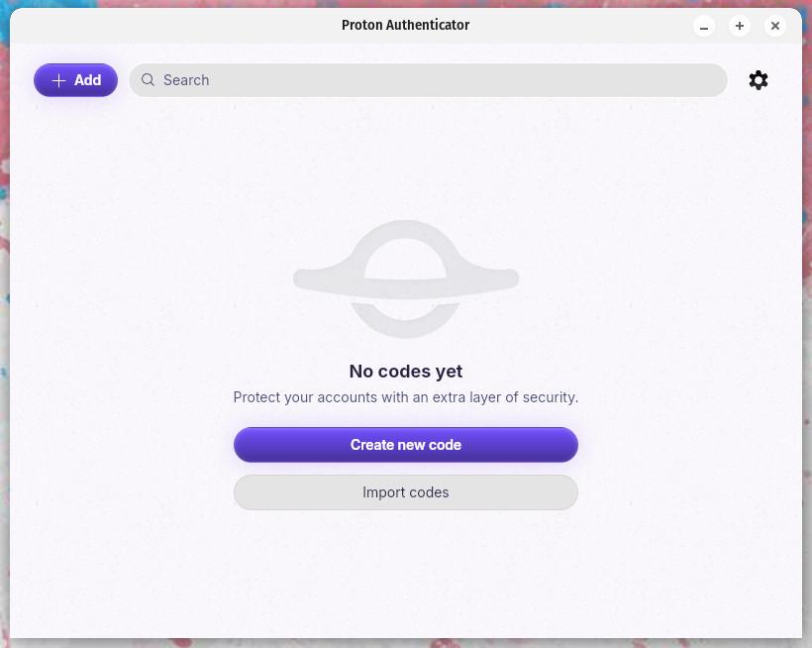Click the empty-state ringed planet illustration
Image resolution: width=812 pixels, height=648 pixels.
tap(406, 279)
